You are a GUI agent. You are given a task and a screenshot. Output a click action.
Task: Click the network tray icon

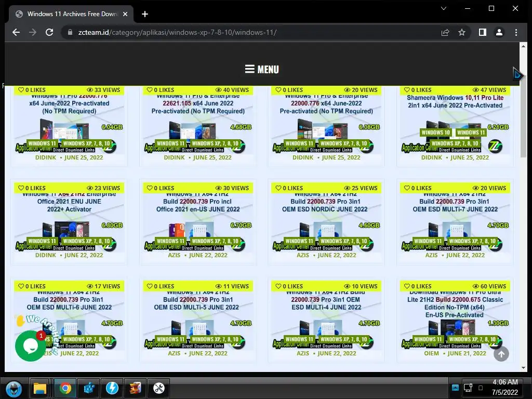[x=468, y=388]
